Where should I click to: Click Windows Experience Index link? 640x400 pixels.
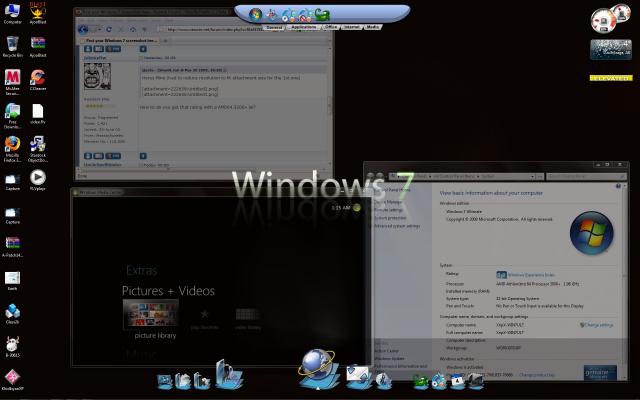(x=531, y=275)
